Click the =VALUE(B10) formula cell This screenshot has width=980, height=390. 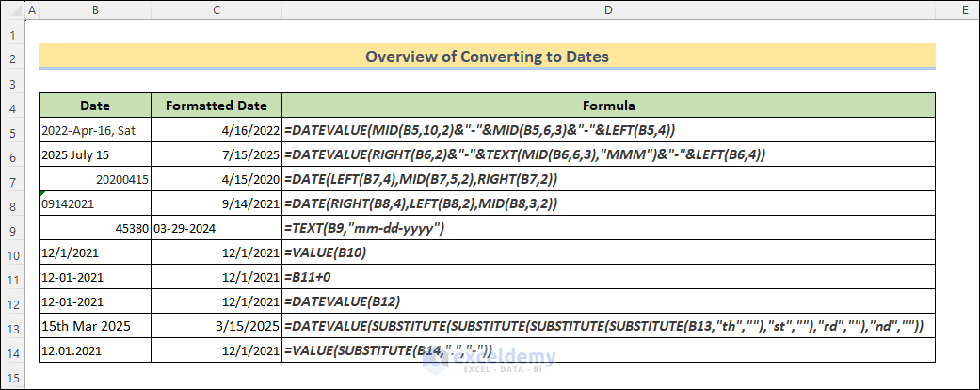[x=608, y=253]
